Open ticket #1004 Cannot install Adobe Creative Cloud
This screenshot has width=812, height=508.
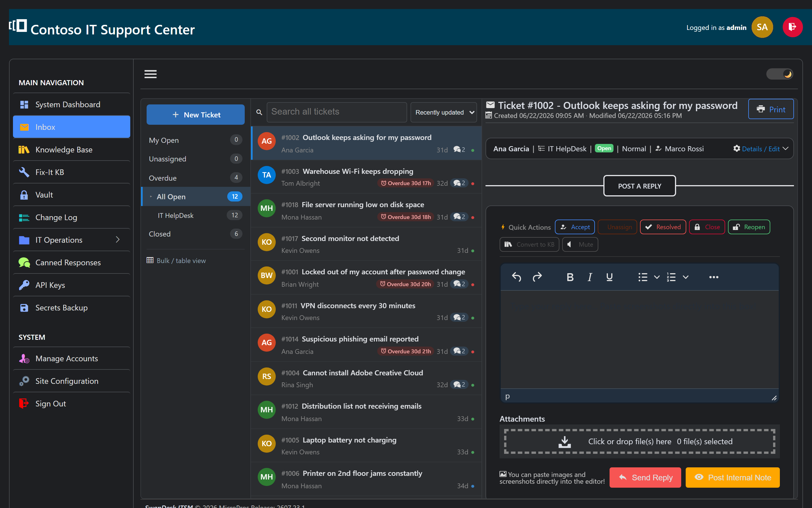pos(366,378)
